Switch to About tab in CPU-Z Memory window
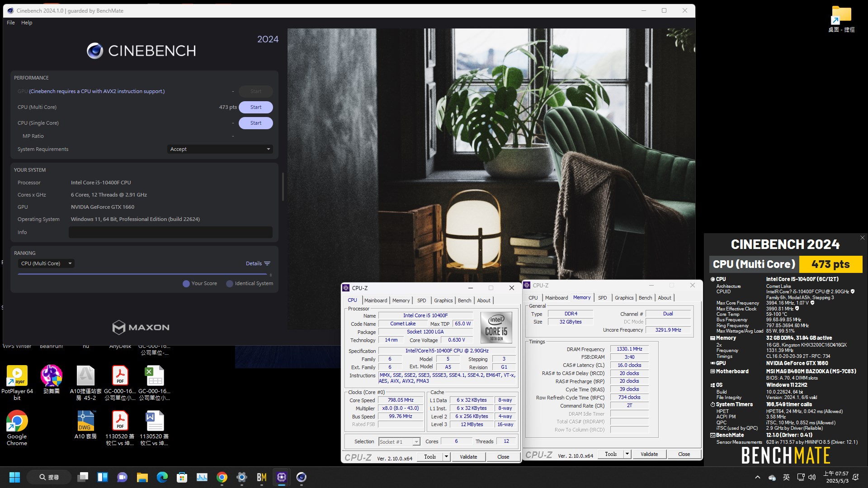 click(664, 298)
